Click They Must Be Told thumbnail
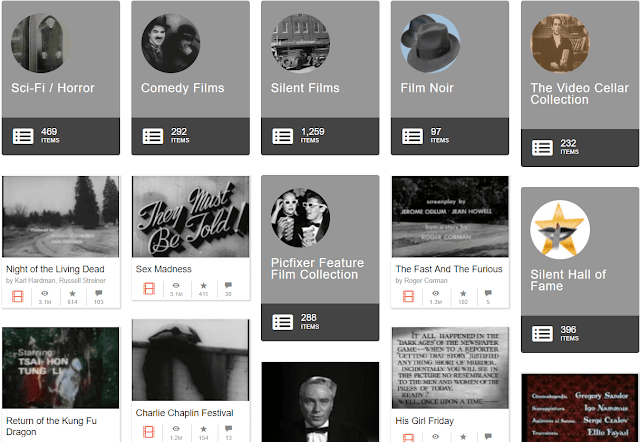 click(191, 217)
